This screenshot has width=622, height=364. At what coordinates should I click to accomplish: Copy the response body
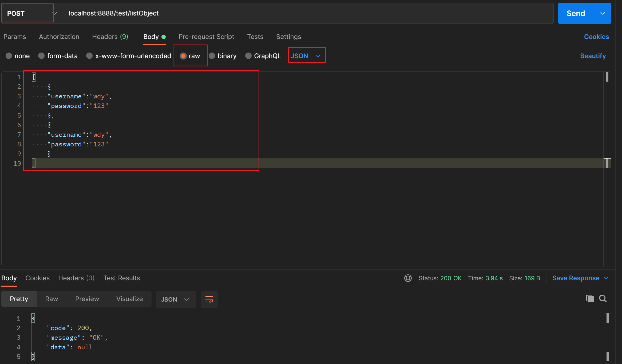click(x=590, y=298)
